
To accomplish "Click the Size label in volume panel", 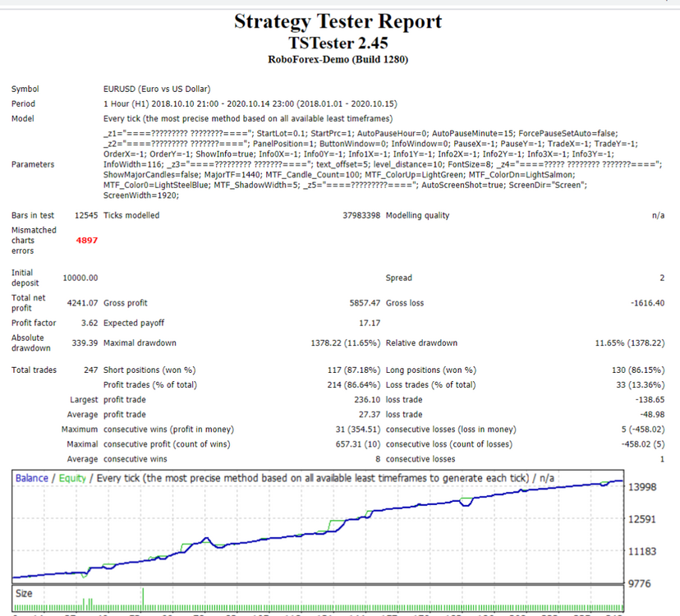I will [24, 594].
